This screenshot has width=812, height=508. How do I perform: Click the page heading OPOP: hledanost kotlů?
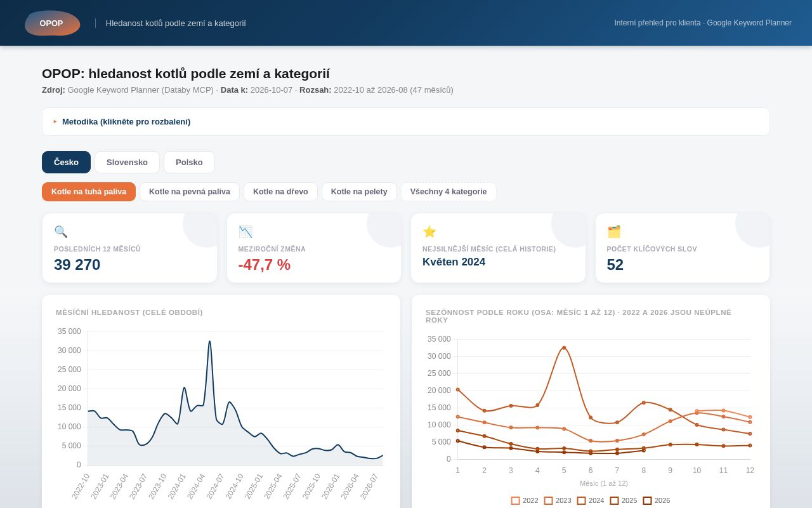[x=186, y=74]
